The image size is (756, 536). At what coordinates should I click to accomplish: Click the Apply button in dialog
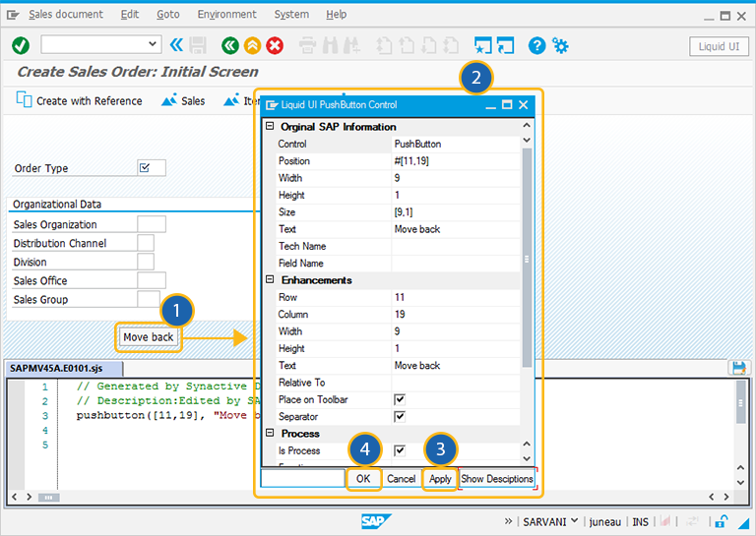coord(440,479)
